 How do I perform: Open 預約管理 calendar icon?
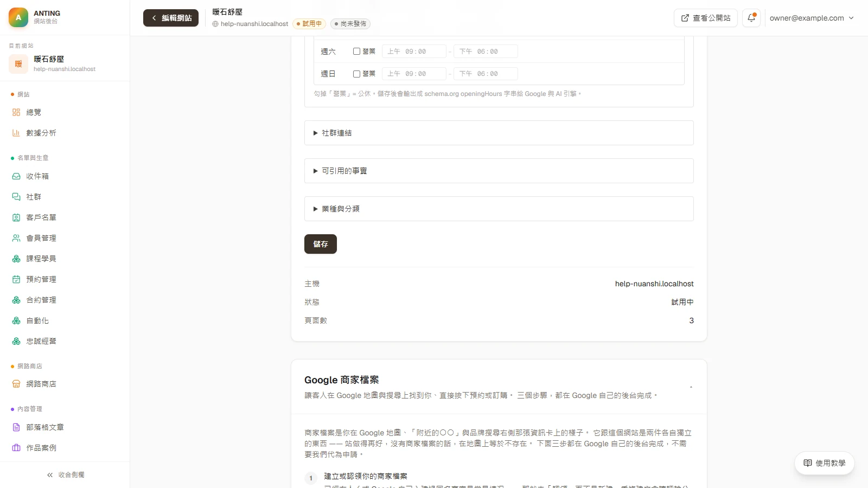16,279
